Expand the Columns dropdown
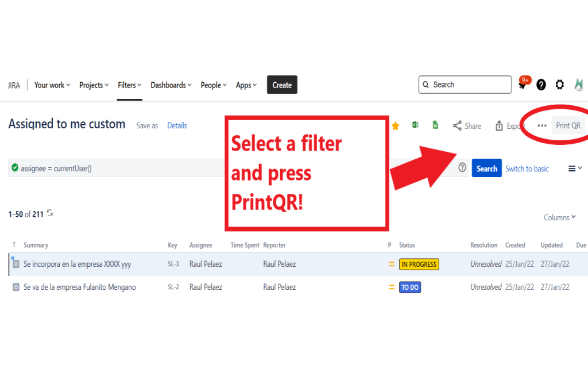 coord(559,217)
